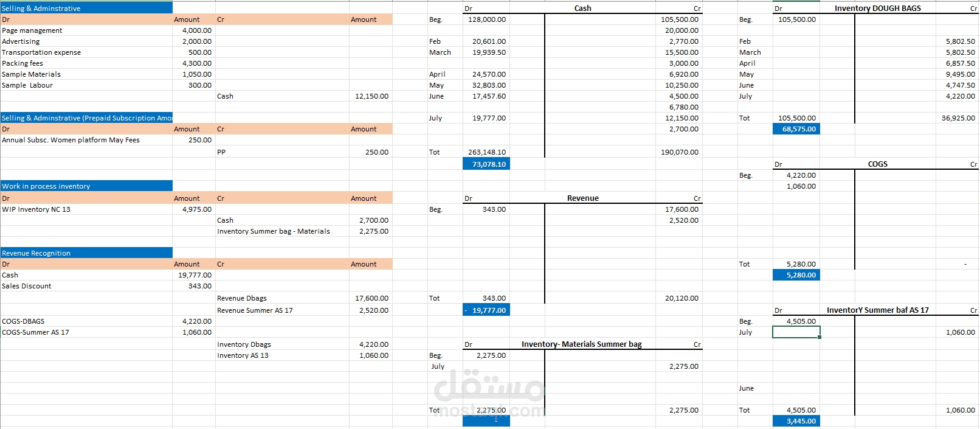This screenshot has width=980, height=429.
Task: Click the green-bordered active empty cell
Action: click(x=796, y=332)
